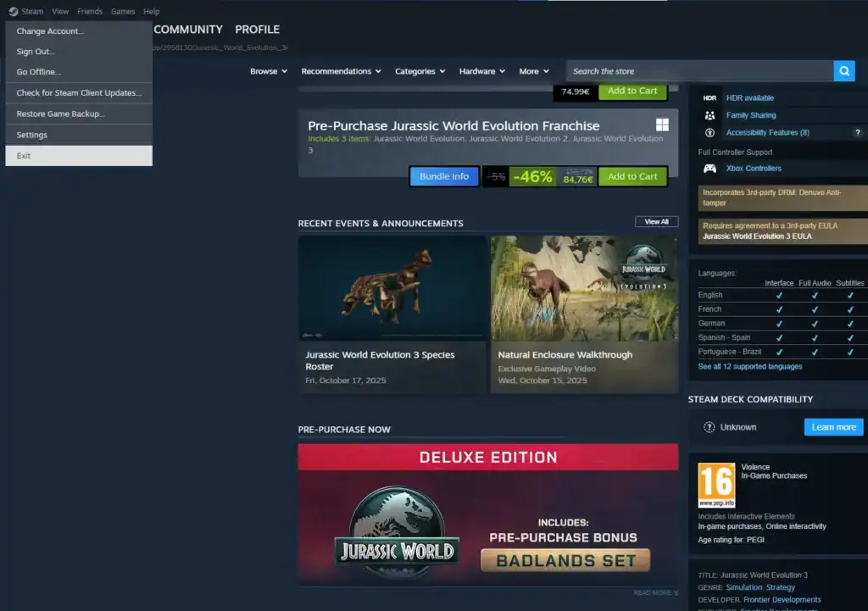Click the Accessibility Features icon
This screenshot has height=611, width=868.
pyautogui.click(x=709, y=133)
